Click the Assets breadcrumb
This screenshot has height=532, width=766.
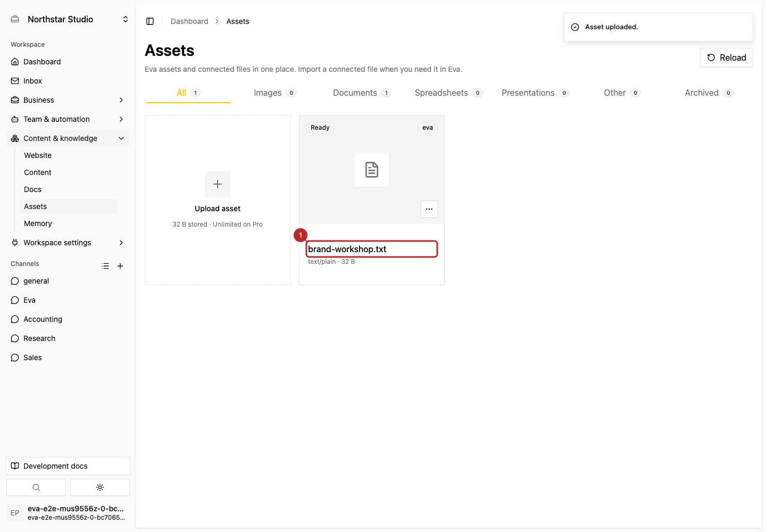point(238,21)
